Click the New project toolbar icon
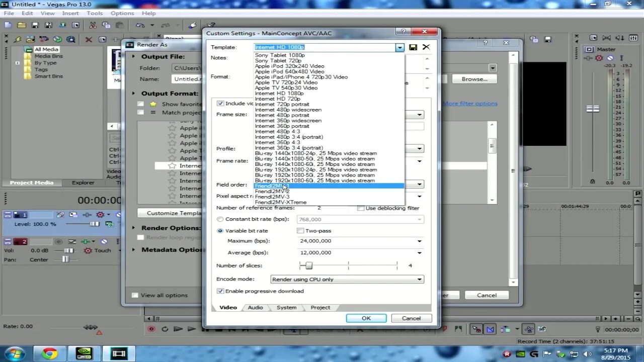Viewport: 644px width, 362px height. click(x=9, y=25)
